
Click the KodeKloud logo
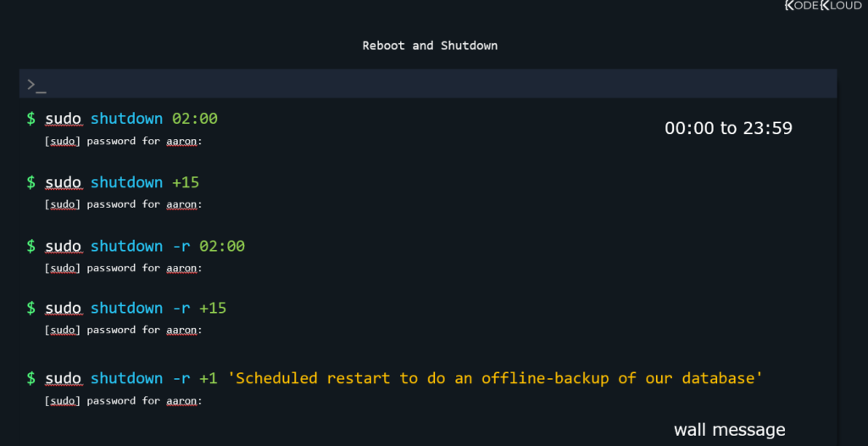(823, 7)
